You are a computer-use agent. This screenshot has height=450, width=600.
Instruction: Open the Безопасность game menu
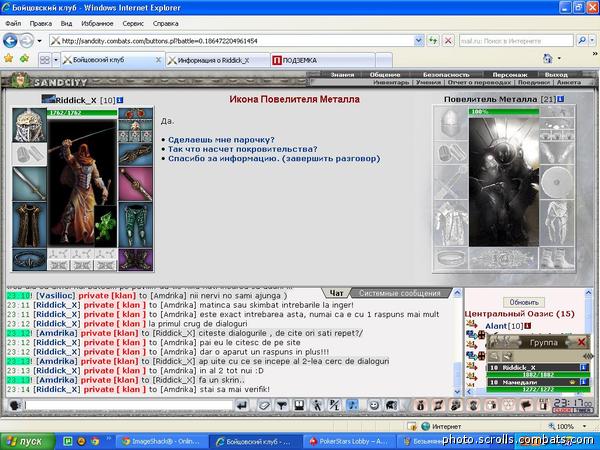tap(446, 75)
